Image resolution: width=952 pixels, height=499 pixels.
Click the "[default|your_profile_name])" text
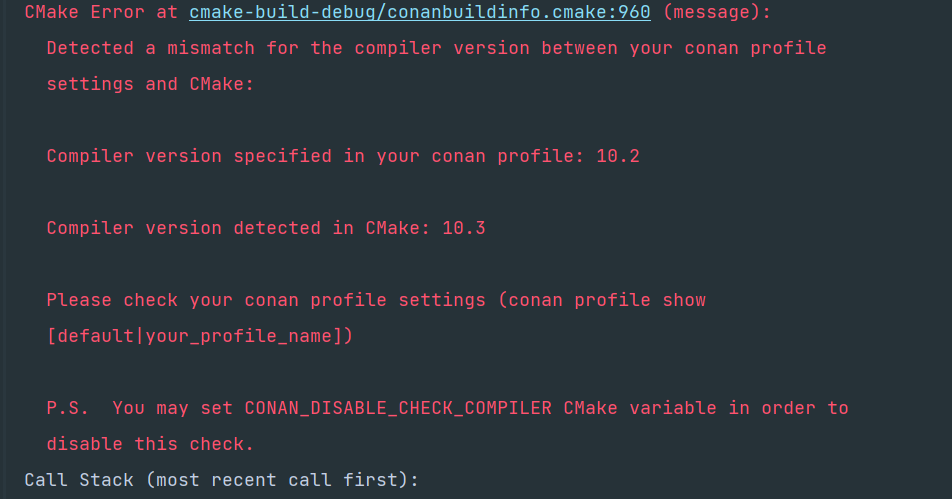tap(200, 336)
